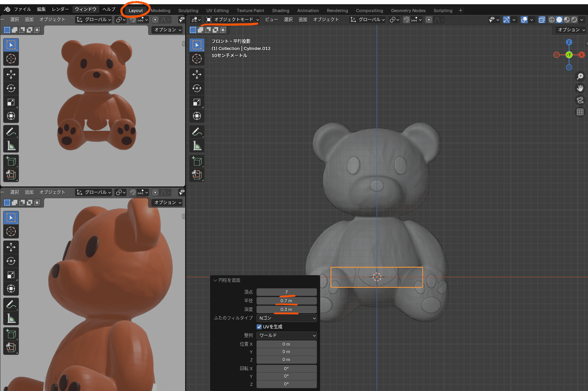
Task: Open the オブジェクト menu in the upper-left viewport header
Action: 52,20
